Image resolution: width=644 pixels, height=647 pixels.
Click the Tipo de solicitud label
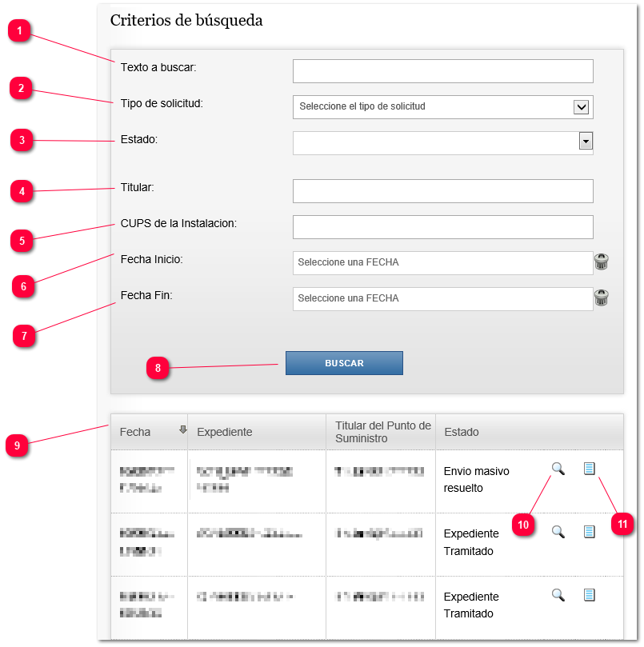click(x=162, y=103)
